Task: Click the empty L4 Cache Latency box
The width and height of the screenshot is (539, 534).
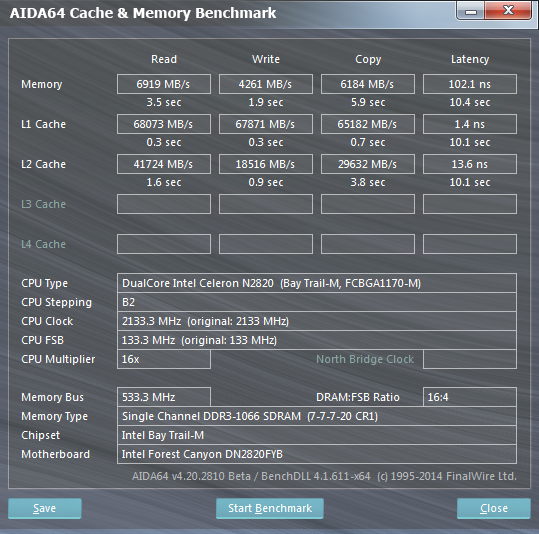Action: coord(470,244)
